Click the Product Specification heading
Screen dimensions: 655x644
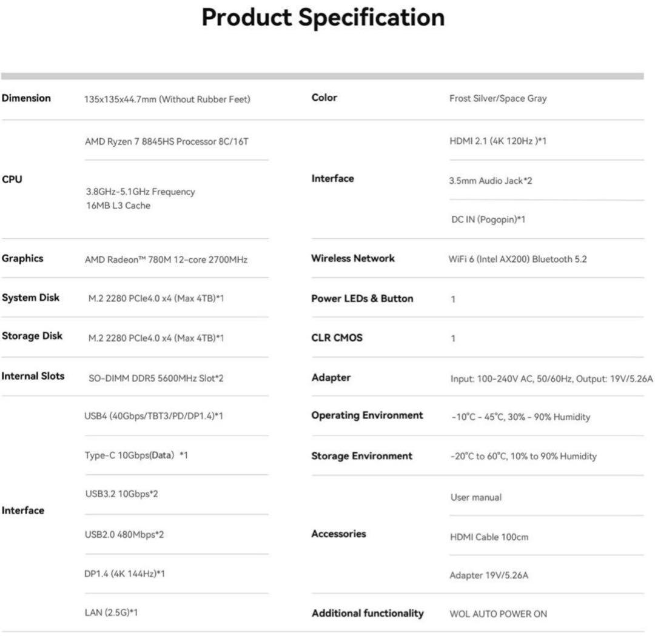(323, 18)
